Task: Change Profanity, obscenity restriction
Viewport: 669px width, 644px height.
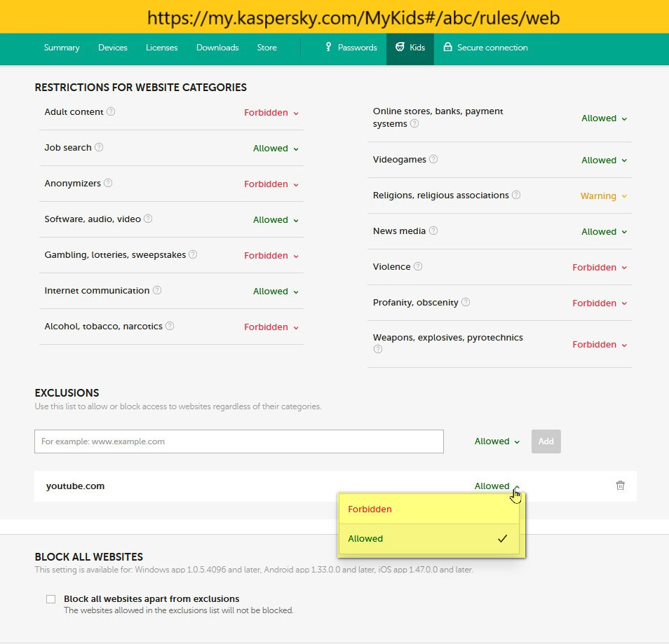Action: click(x=600, y=304)
